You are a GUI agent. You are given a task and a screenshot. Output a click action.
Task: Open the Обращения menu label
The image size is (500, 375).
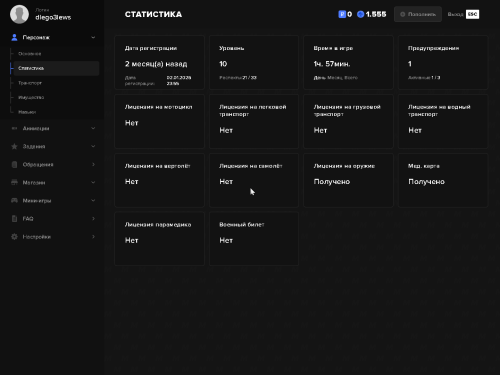point(38,164)
